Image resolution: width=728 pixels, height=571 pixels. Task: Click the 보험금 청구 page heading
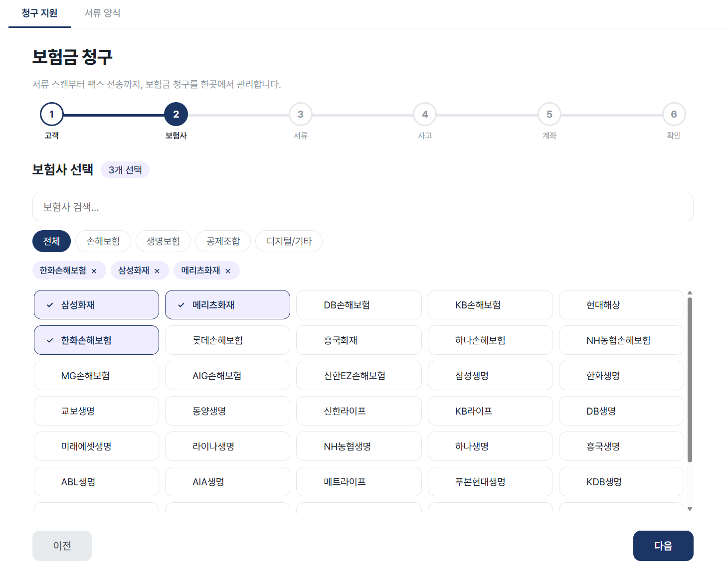point(72,57)
